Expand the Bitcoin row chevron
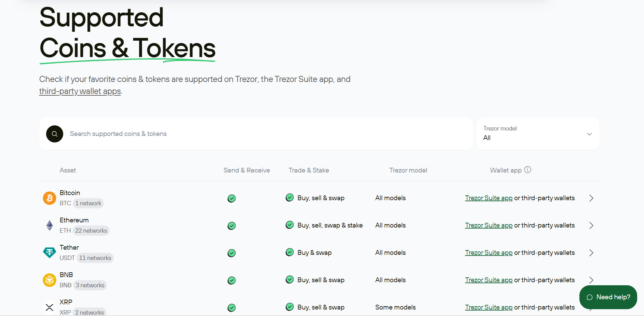This screenshot has width=644, height=316. pyautogui.click(x=591, y=198)
